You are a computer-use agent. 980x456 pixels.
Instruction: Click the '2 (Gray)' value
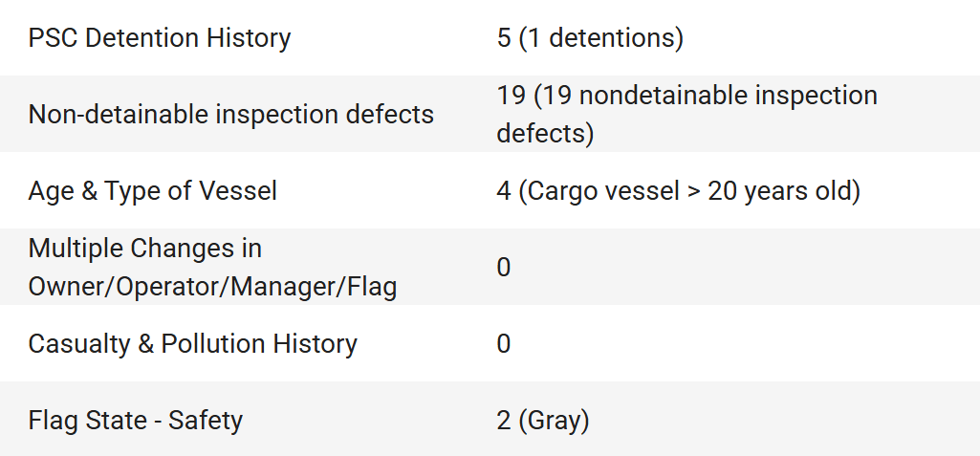point(543,421)
